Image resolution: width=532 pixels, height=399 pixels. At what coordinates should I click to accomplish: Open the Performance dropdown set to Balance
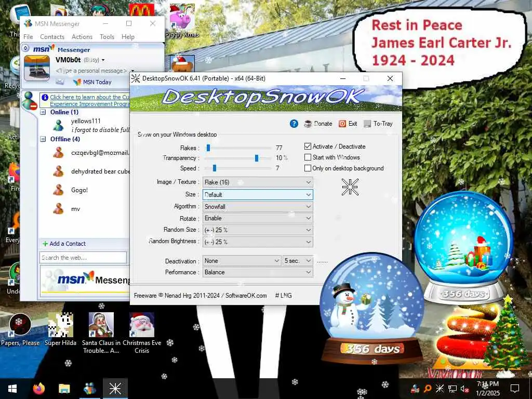tap(258, 272)
